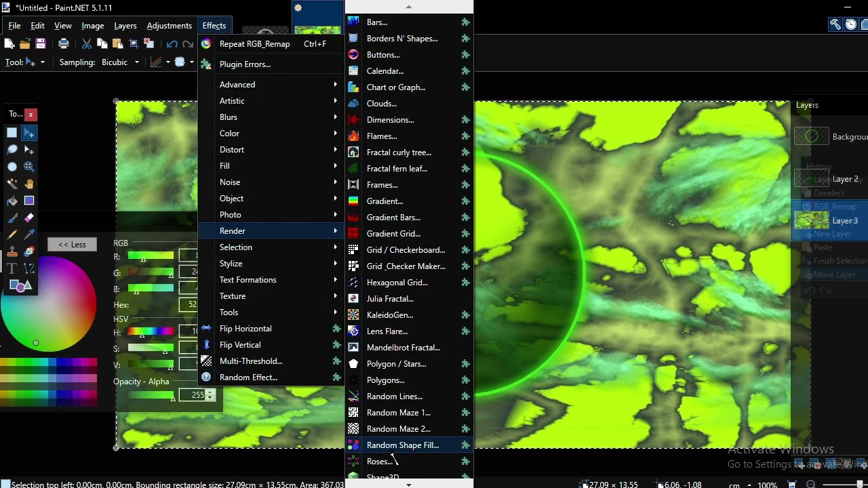The image size is (868, 488).
Task: Click the color wheel picker
Action: click(48, 304)
